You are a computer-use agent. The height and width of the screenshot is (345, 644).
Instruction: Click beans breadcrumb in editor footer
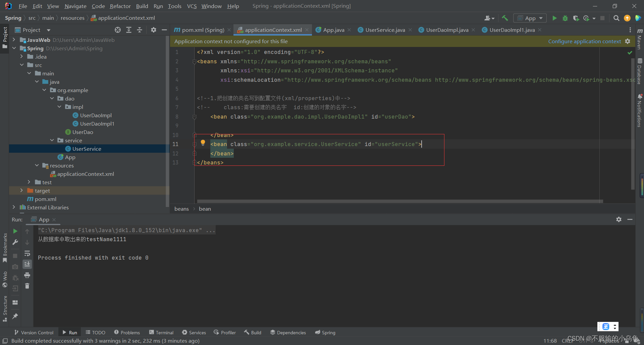(181, 209)
